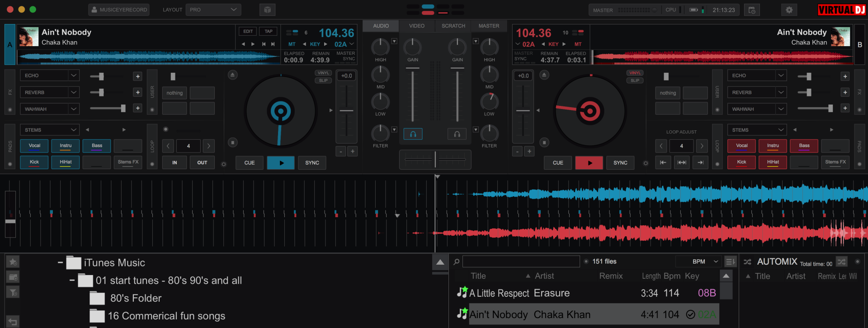Image resolution: width=868 pixels, height=328 pixels.
Task: Stop playback on deck A
Action: 232,143
